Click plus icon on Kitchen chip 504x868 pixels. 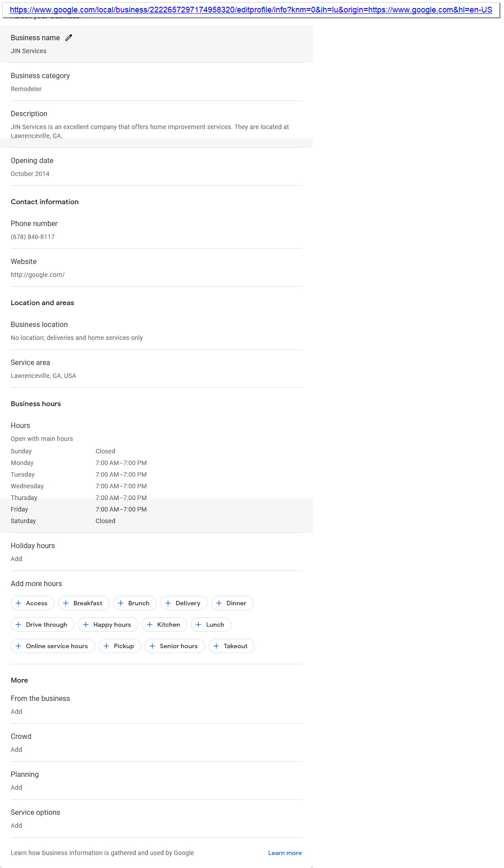(150, 625)
